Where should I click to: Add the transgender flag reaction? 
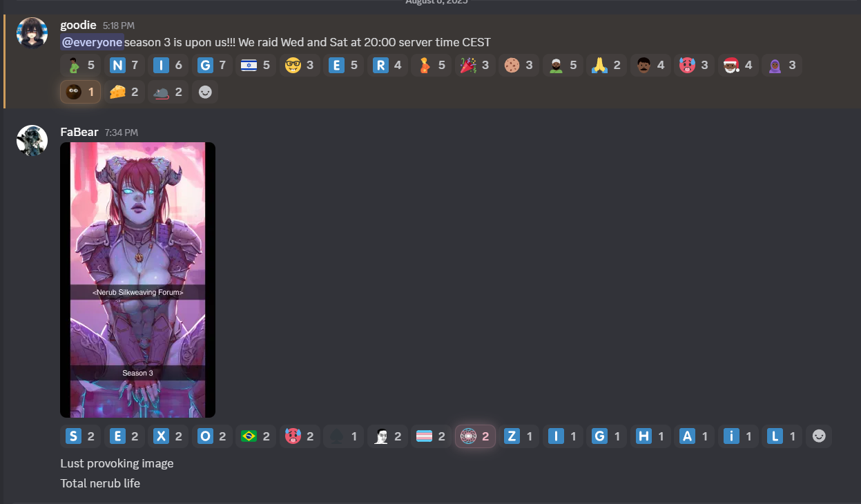point(431,436)
